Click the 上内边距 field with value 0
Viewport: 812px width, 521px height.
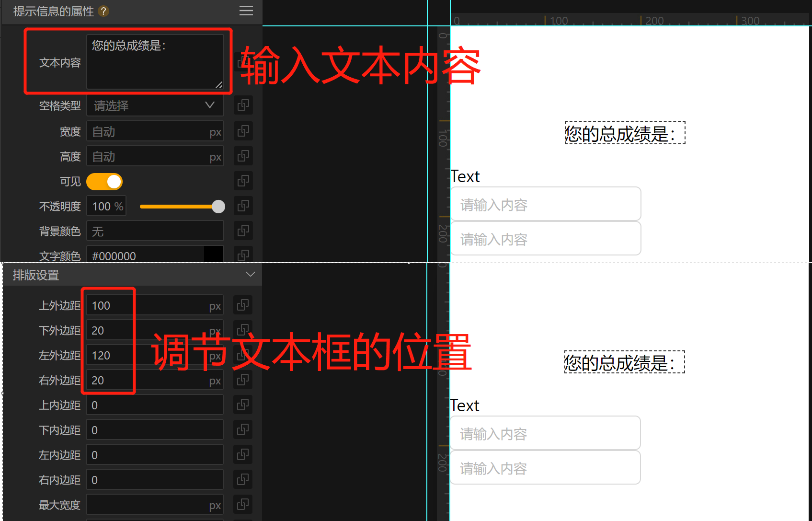[x=155, y=405]
